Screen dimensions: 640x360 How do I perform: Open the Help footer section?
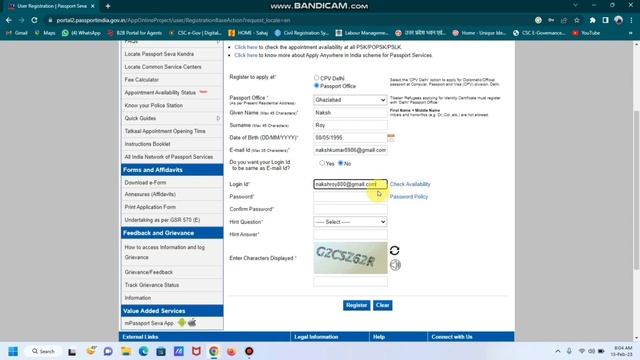click(379, 337)
